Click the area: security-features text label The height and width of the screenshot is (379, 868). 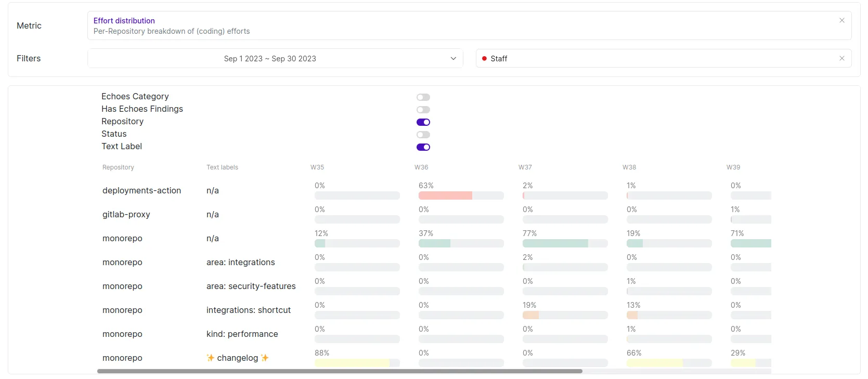coord(251,286)
